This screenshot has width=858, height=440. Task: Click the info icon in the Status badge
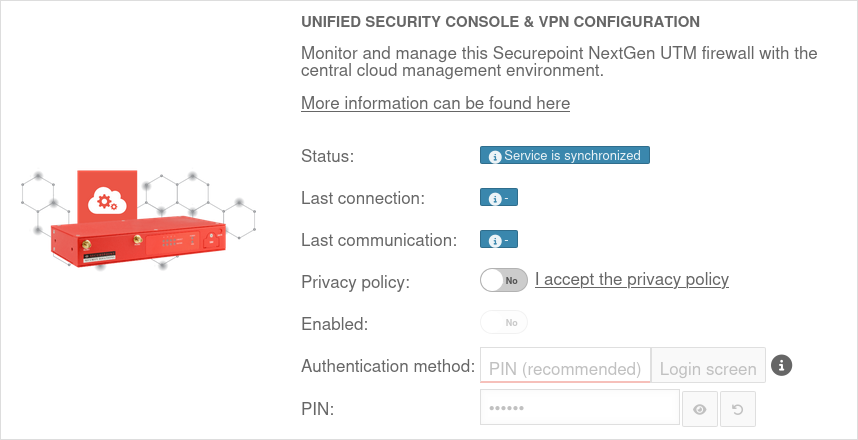click(494, 156)
